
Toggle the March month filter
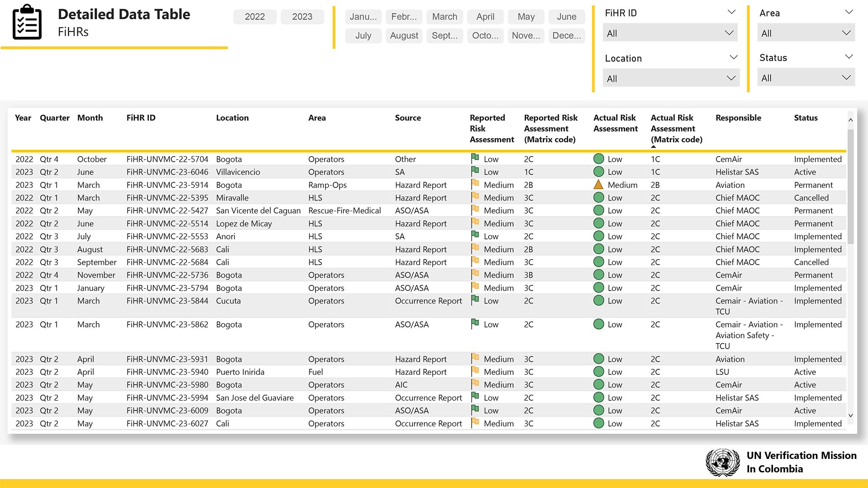[x=445, y=16]
